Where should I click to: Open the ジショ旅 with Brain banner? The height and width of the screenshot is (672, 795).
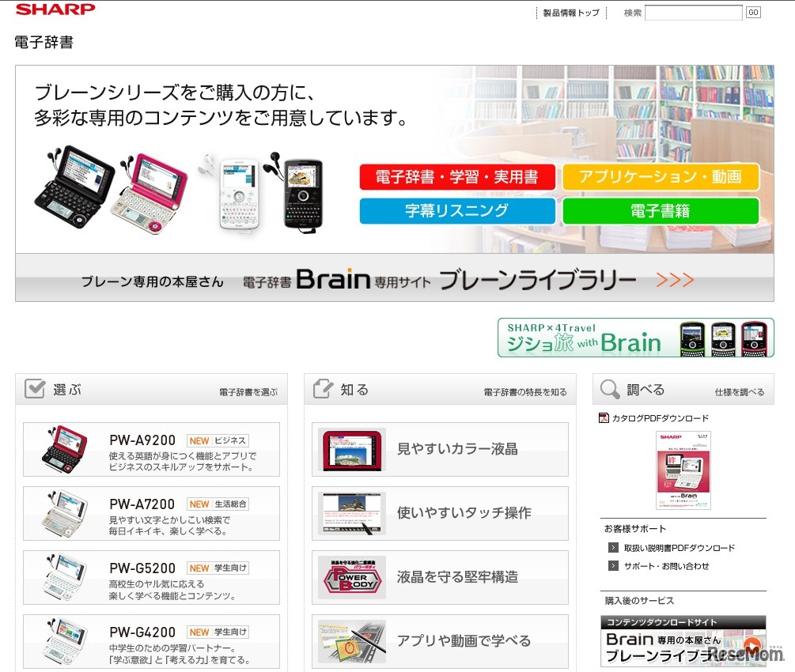pos(636,338)
